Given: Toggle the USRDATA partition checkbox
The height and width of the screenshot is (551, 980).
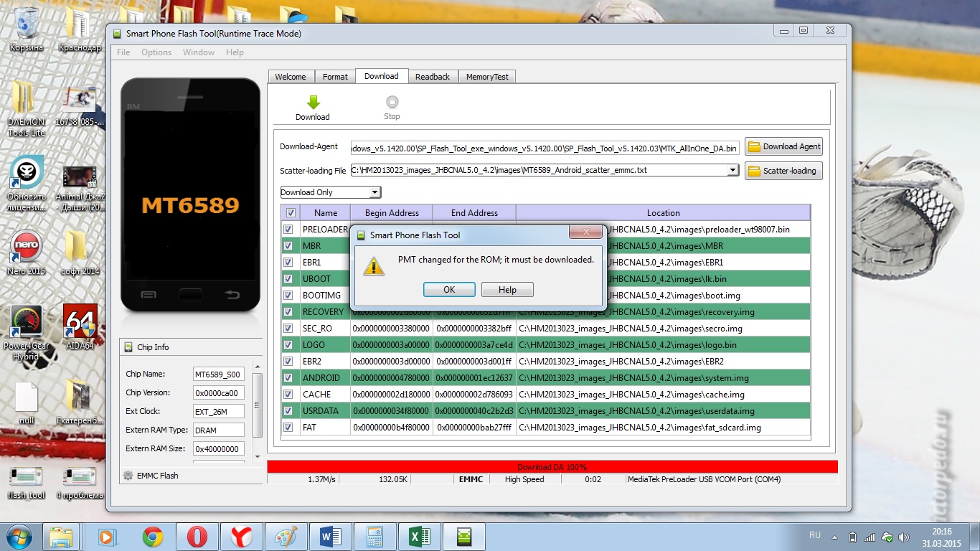Looking at the screenshot, I should (x=288, y=411).
